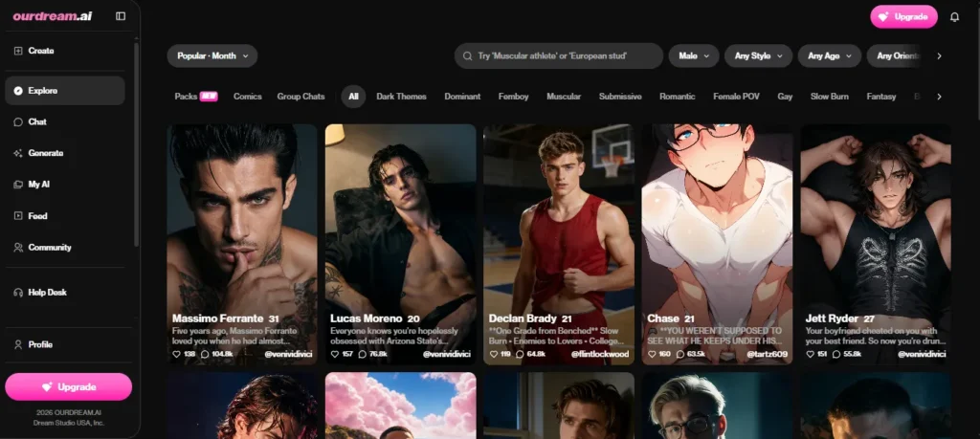Viewport: 980px width, 439px height.
Task: Like the Declan Brady card heart
Action: (x=493, y=354)
